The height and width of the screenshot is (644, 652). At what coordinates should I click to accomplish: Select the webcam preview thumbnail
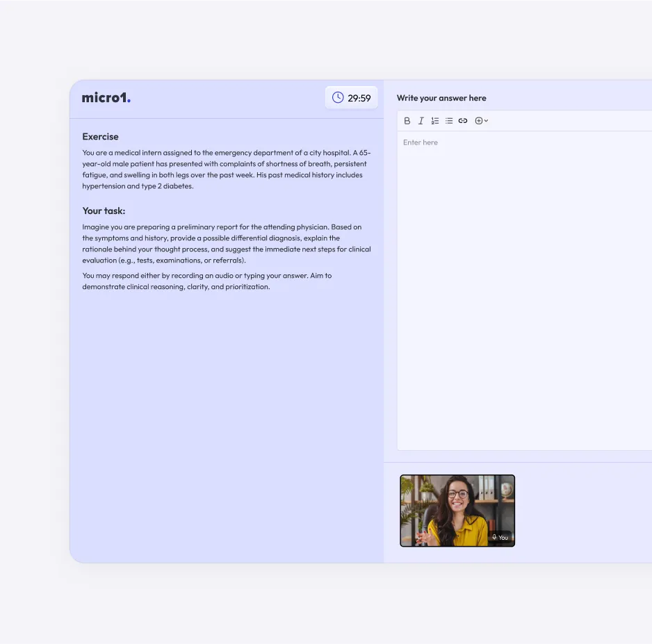(x=457, y=511)
